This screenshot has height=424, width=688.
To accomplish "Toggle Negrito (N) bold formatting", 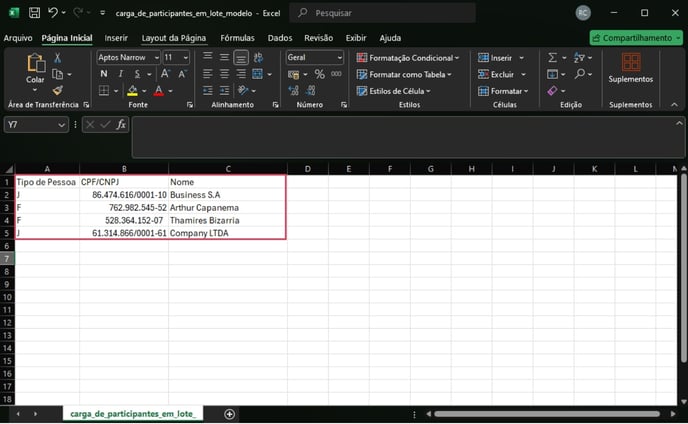I will (x=104, y=74).
